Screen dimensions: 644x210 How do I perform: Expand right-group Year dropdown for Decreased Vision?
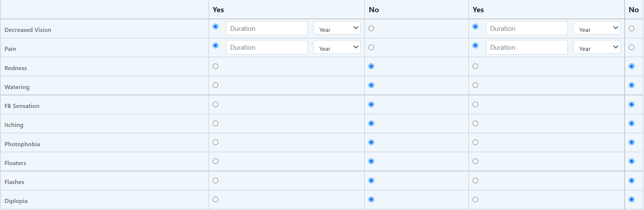pyautogui.click(x=596, y=28)
